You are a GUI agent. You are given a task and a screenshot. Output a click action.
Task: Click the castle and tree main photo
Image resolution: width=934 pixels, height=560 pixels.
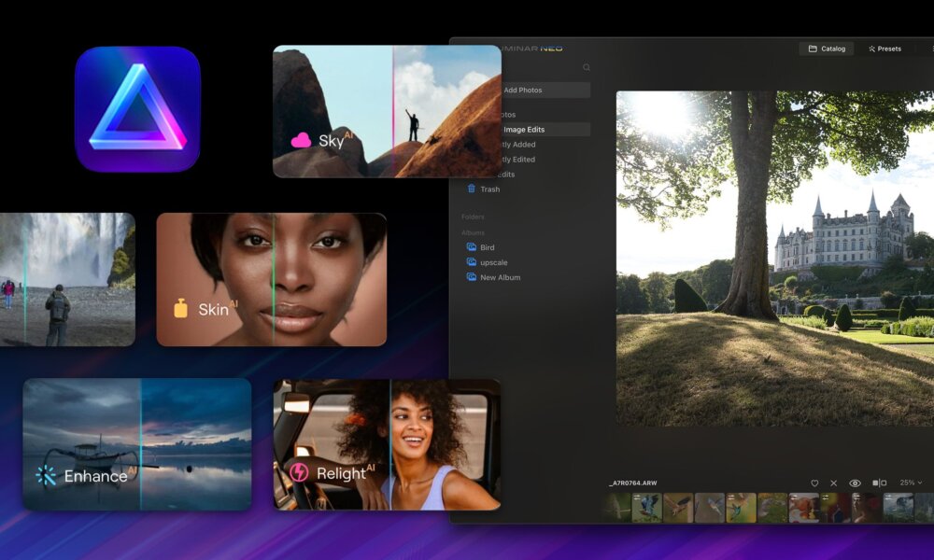(x=775, y=259)
